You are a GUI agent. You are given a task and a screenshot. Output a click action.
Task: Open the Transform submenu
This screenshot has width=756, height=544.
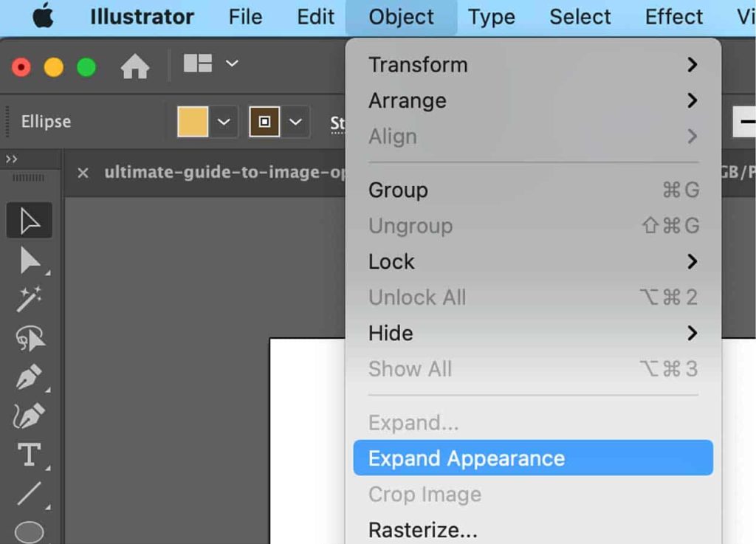tap(533, 64)
